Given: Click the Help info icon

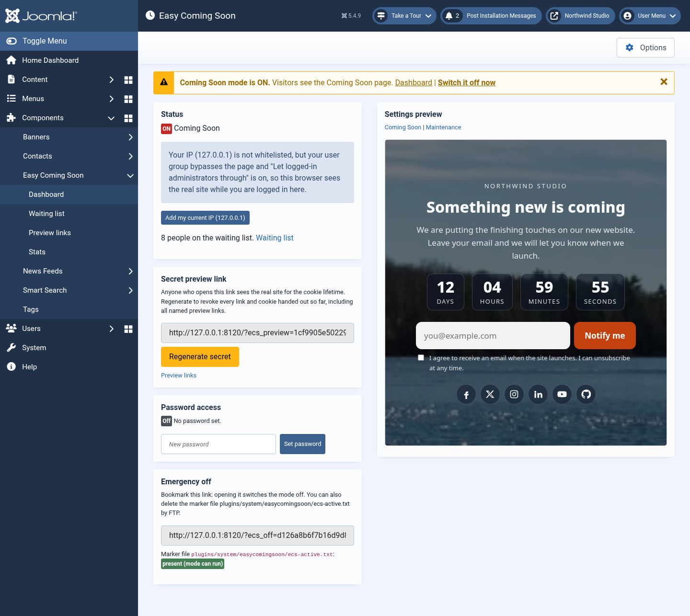Looking at the screenshot, I should click(11, 367).
